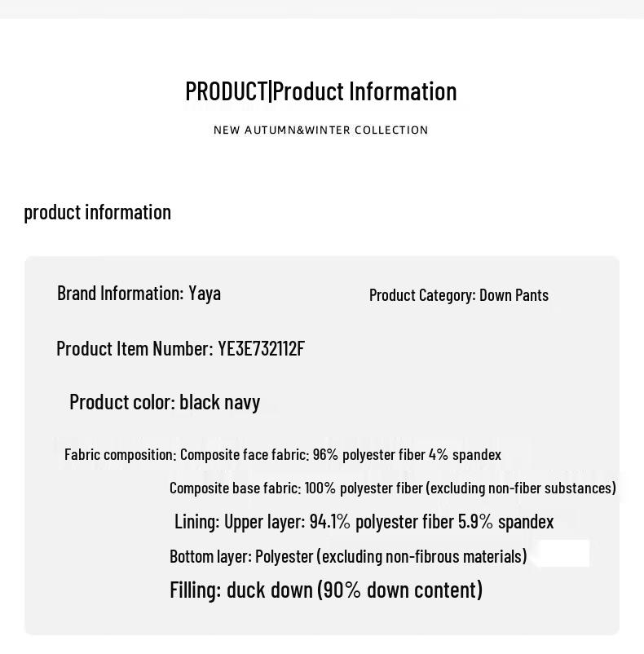
Task: Click the "NEW AUTUMN&WINTER COLLECTION" subtitle
Action: click(x=320, y=130)
